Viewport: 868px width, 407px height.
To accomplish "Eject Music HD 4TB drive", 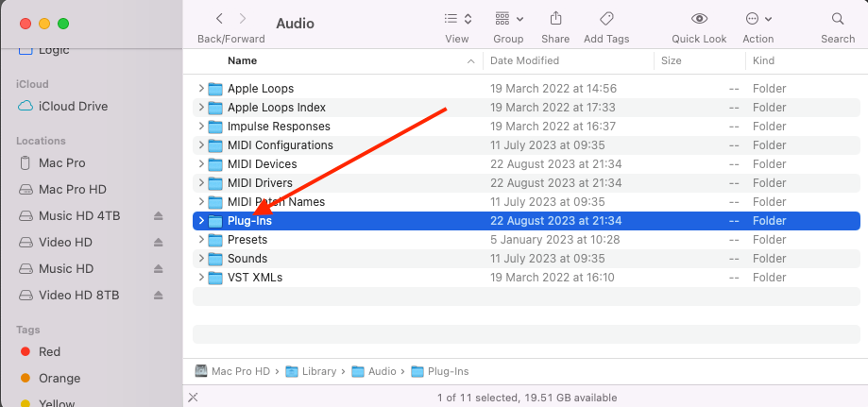I will point(159,216).
